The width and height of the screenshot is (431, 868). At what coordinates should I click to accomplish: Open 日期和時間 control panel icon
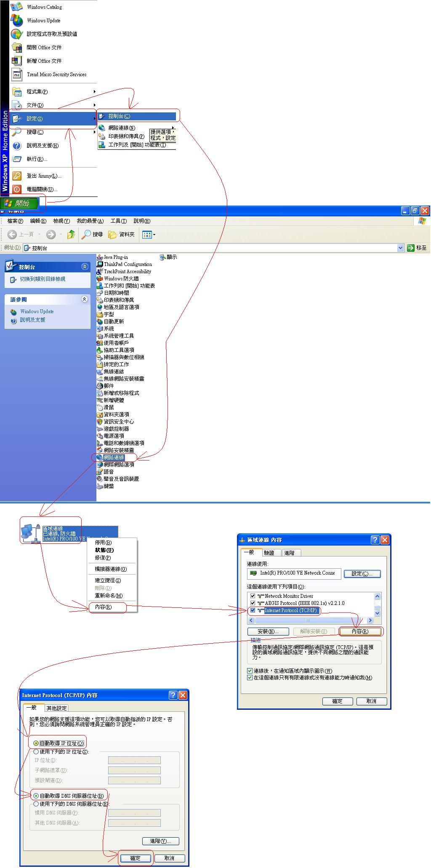(x=100, y=293)
